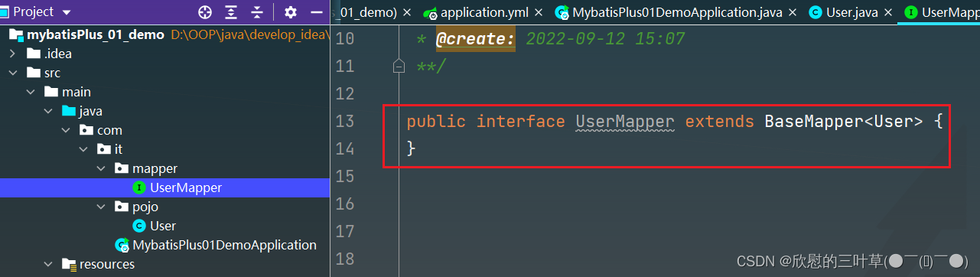Click the project path D:\OOP\java text
The width and height of the screenshot is (980, 277).
pos(250,35)
